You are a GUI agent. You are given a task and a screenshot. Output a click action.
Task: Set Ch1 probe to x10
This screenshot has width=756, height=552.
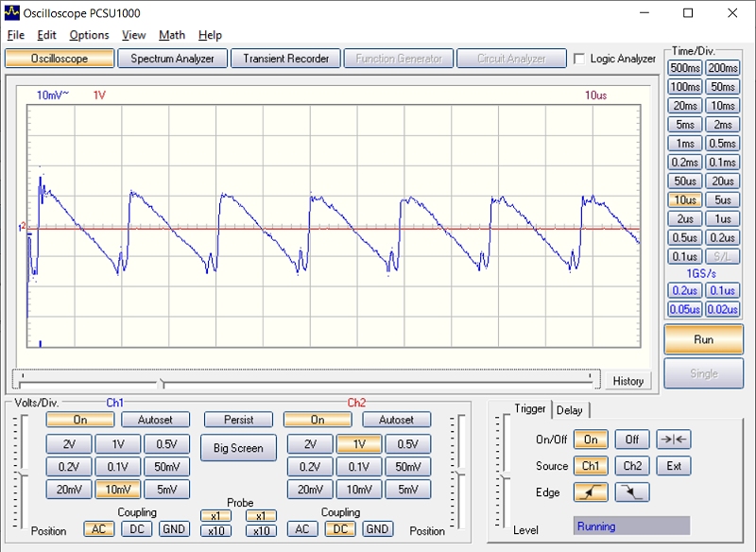[215, 531]
